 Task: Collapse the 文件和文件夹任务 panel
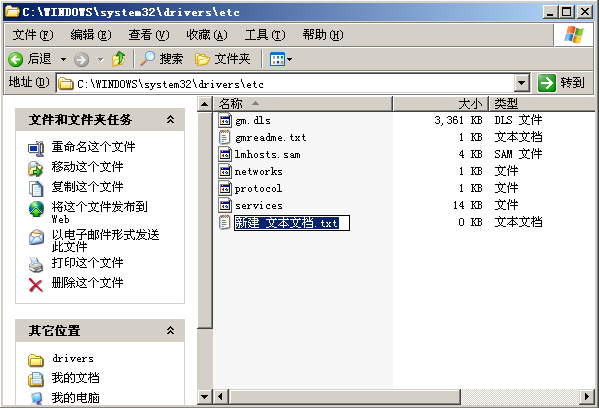tap(170, 120)
